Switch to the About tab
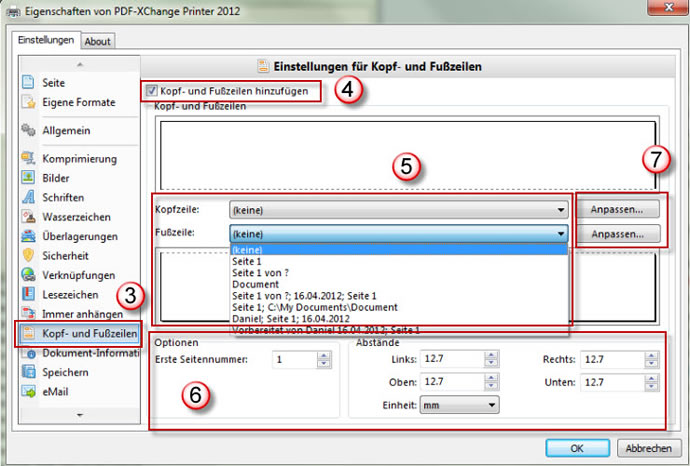Screen dimensions: 690x466 [97, 41]
